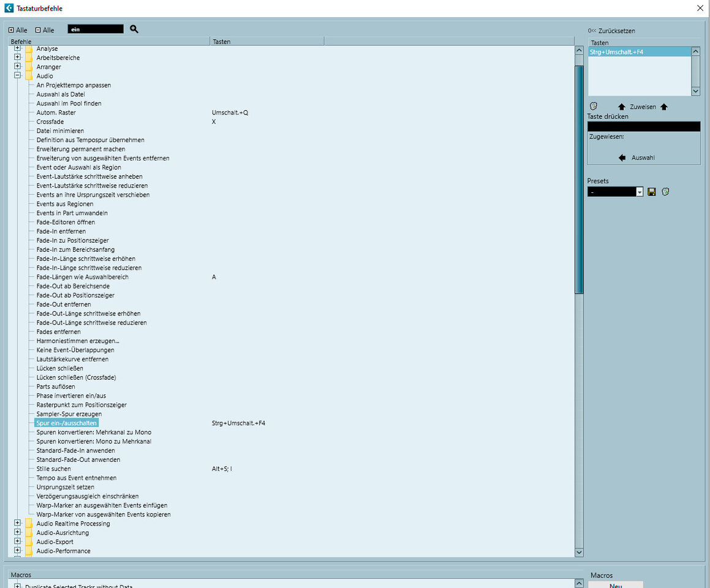This screenshot has height=588, width=710.
Task: Select 'Datei minimieren' command
Action: point(60,130)
